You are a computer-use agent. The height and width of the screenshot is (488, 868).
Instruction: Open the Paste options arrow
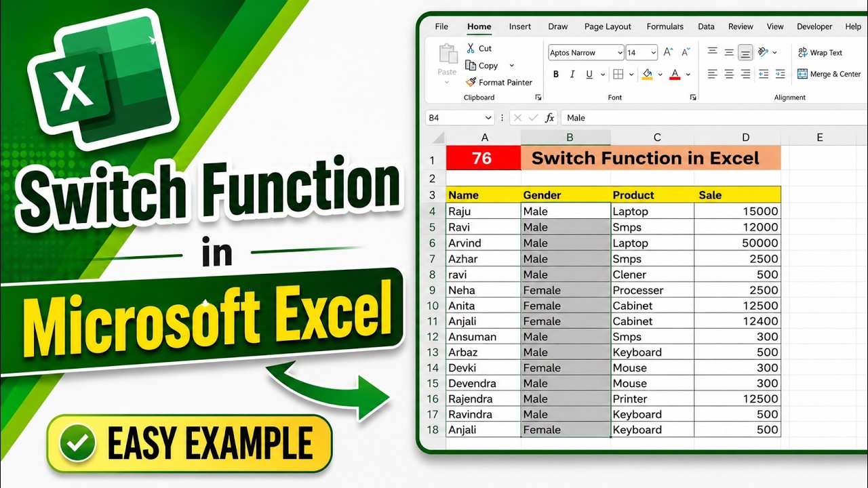[448, 82]
